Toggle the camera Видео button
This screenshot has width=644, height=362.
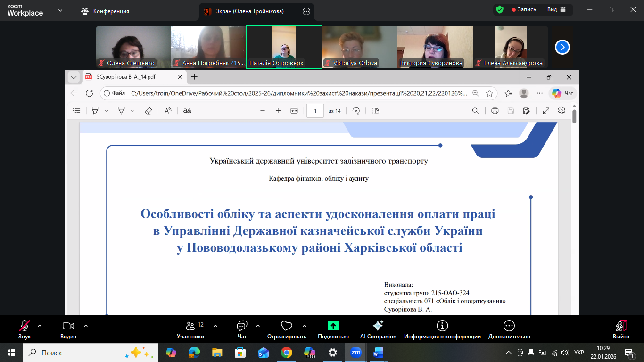point(68,326)
